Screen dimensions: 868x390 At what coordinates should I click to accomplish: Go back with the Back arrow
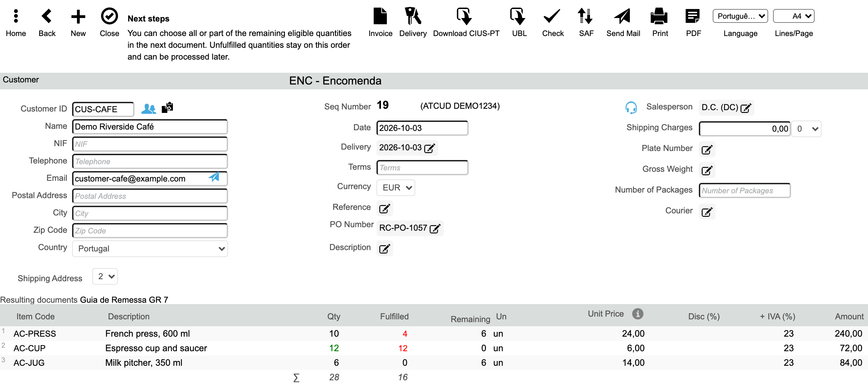point(47,16)
